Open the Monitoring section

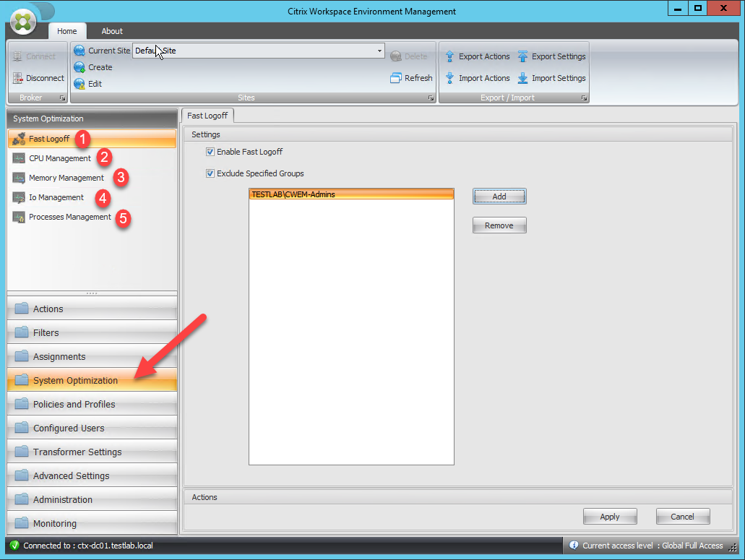point(92,523)
